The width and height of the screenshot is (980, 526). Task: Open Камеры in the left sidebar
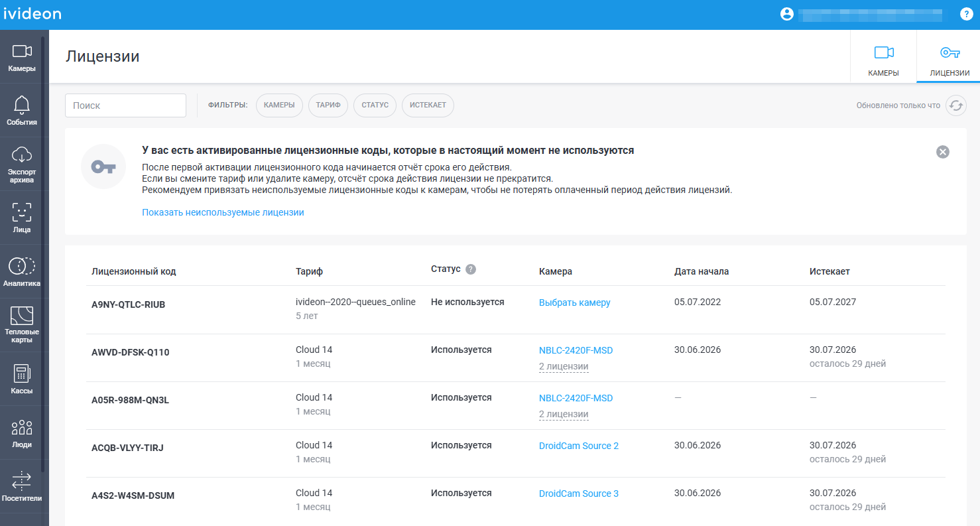(22, 57)
